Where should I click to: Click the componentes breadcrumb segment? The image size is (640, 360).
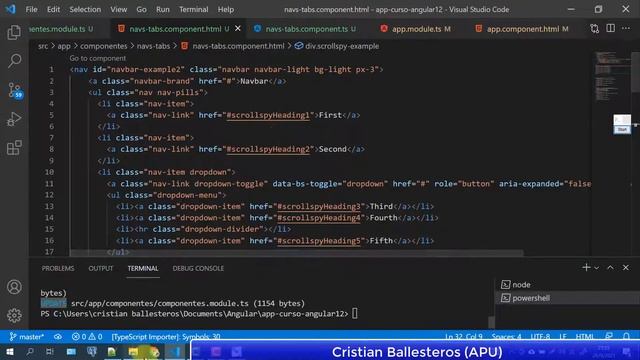pyautogui.click(x=104, y=46)
